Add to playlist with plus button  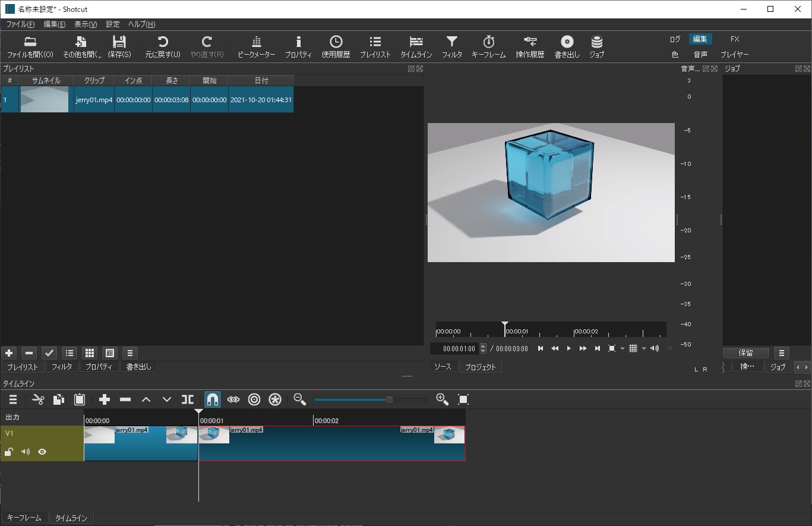click(9, 353)
